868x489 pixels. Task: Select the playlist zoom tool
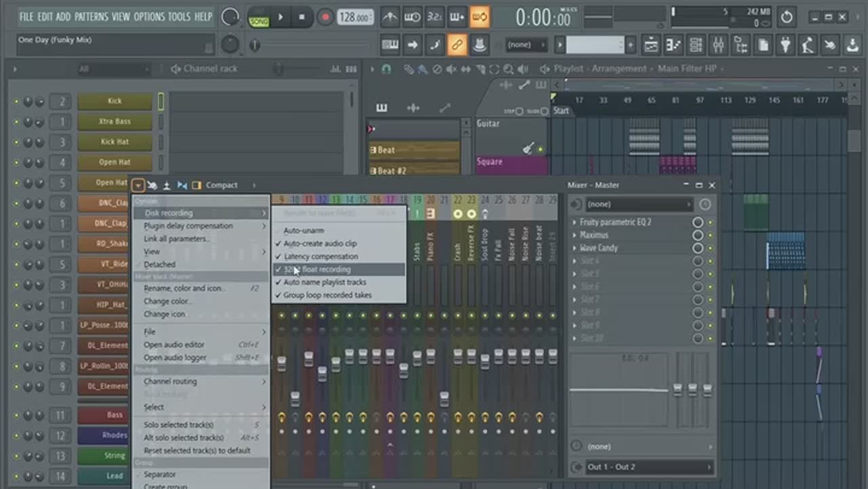[x=509, y=69]
